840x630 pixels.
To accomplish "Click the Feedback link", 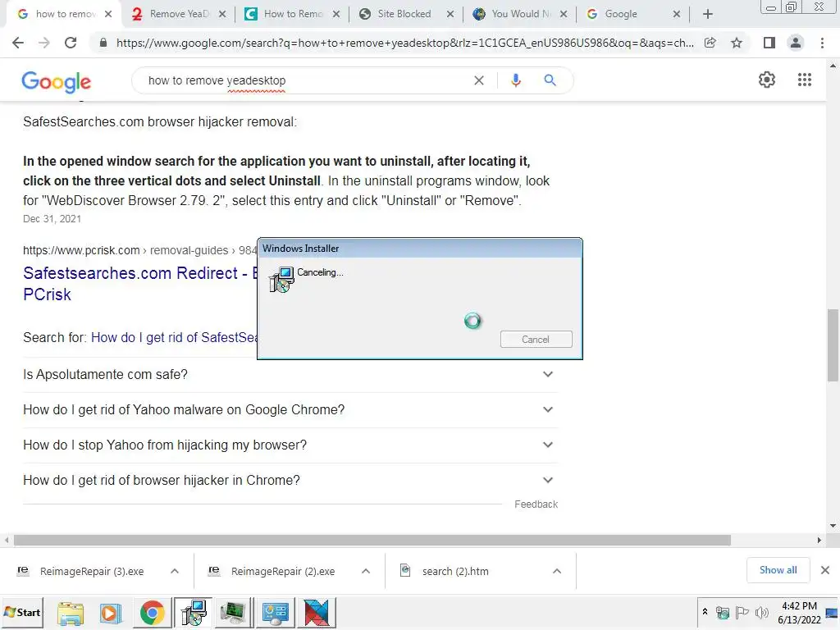I will tap(536, 504).
